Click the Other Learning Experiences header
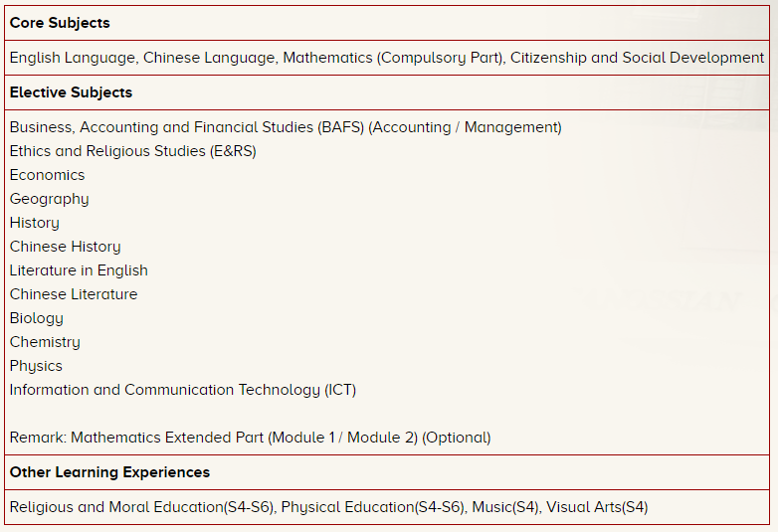The width and height of the screenshot is (778, 532). tap(109, 472)
